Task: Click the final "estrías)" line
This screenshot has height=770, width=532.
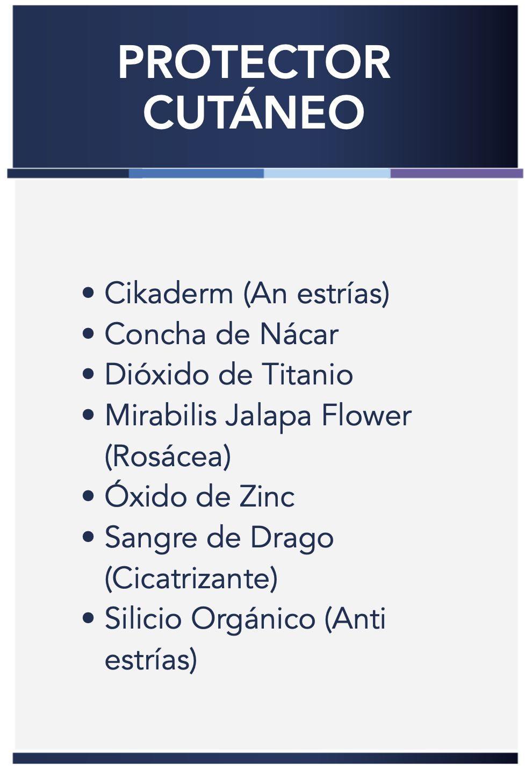Action: (x=151, y=660)
